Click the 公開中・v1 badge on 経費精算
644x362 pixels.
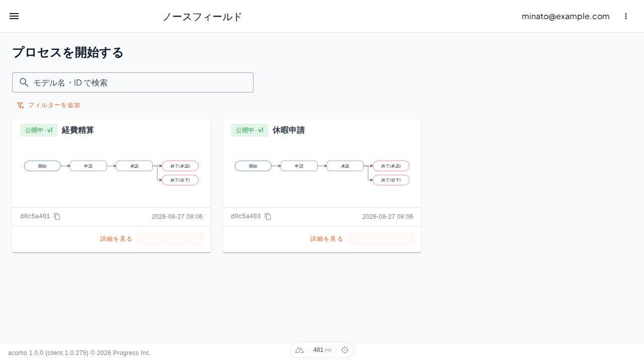tap(39, 130)
